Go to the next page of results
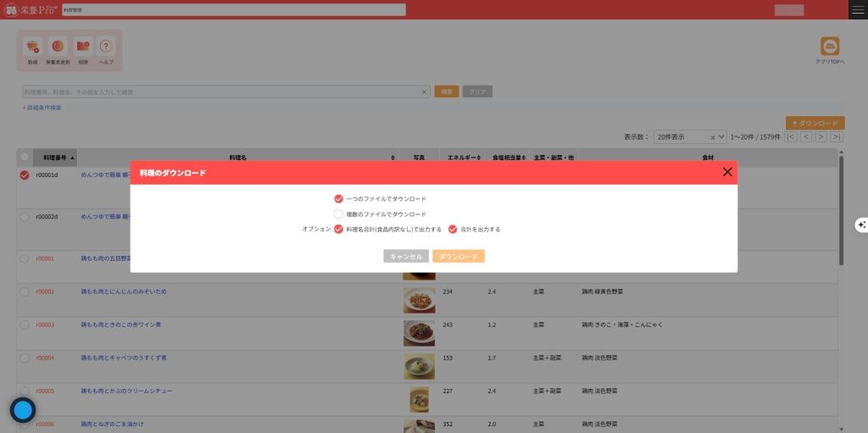868x433 pixels. (x=821, y=136)
